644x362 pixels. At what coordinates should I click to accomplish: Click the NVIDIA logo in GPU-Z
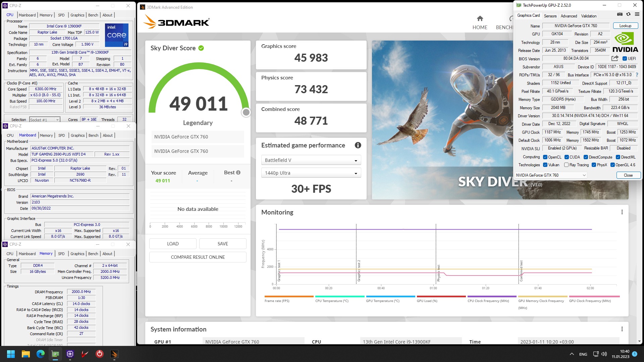click(626, 42)
